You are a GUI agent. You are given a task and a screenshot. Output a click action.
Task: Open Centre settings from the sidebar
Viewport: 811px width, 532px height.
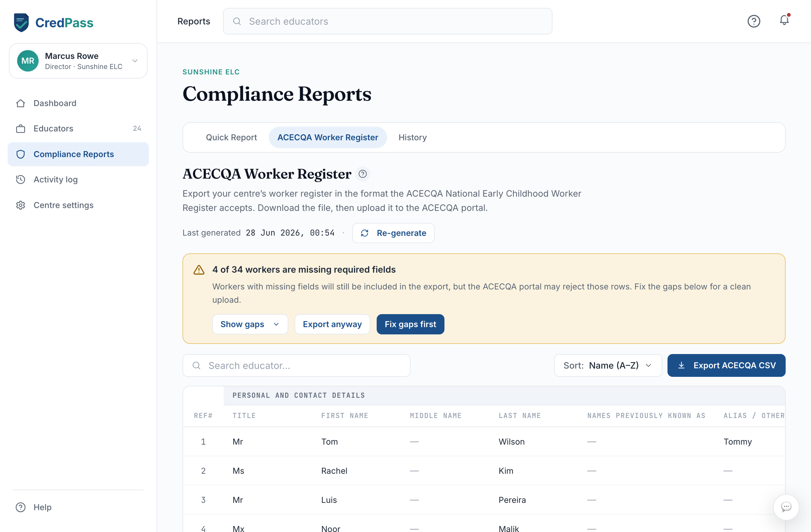coord(78,205)
